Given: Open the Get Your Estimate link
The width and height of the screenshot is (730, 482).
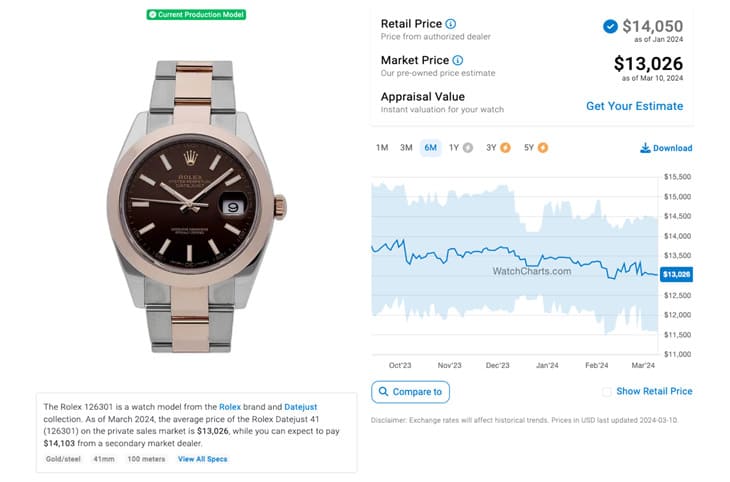Looking at the screenshot, I should [635, 106].
